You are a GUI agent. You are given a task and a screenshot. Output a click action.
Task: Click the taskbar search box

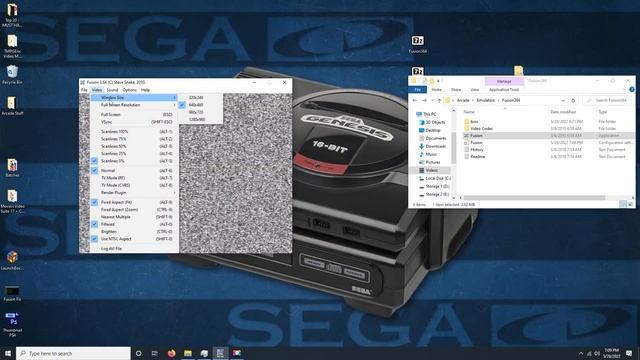click(x=73, y=353)
